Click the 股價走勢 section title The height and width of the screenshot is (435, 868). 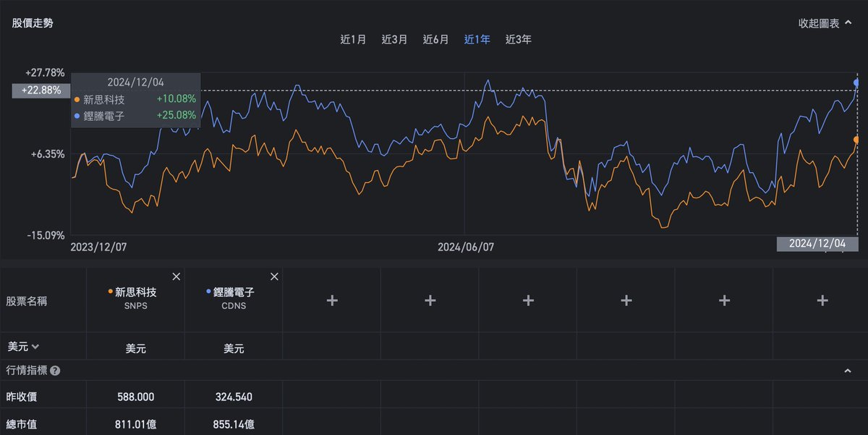point(33,23)
